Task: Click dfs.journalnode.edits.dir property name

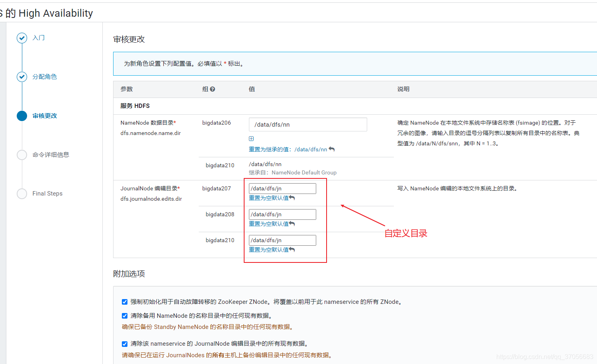Action: [151, 199]
